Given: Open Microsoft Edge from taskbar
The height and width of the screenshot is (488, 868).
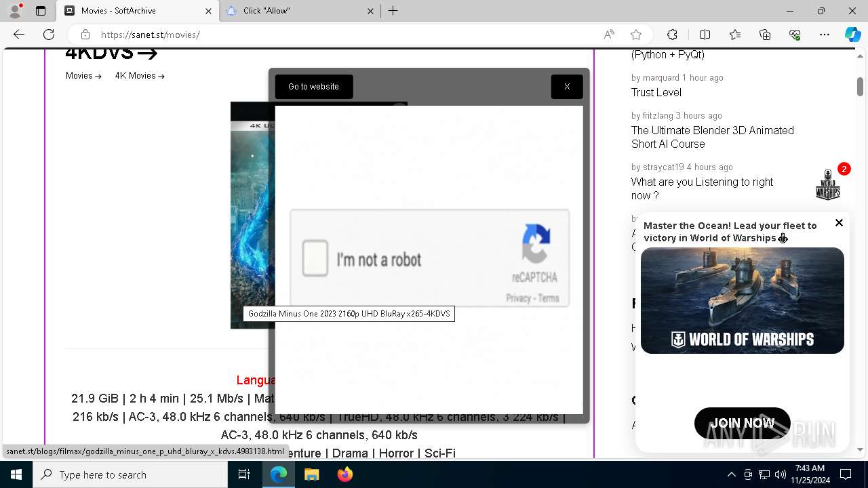Looking at the screenshot, I should [x=279, y=474].
